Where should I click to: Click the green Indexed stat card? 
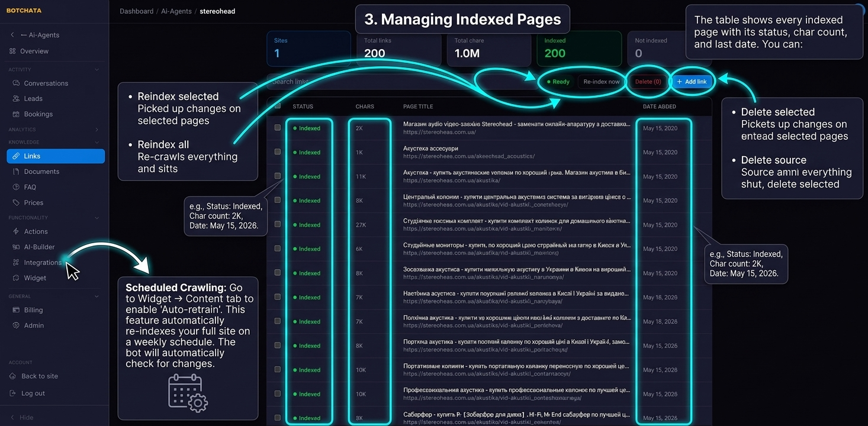(579, 49)
